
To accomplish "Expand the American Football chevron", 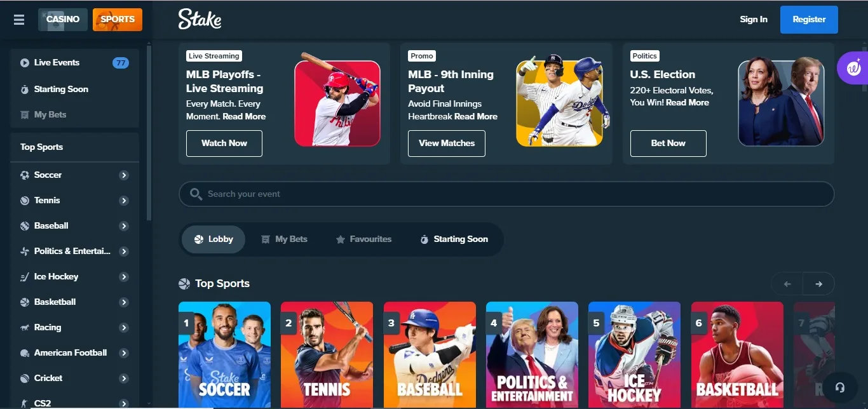I will pyautogui.click(x=124, y=353).
